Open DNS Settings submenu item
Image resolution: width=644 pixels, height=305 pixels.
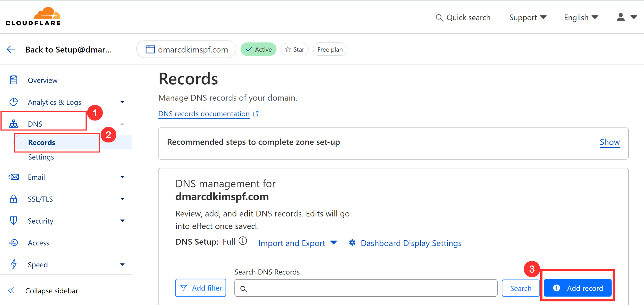[41, 157]
